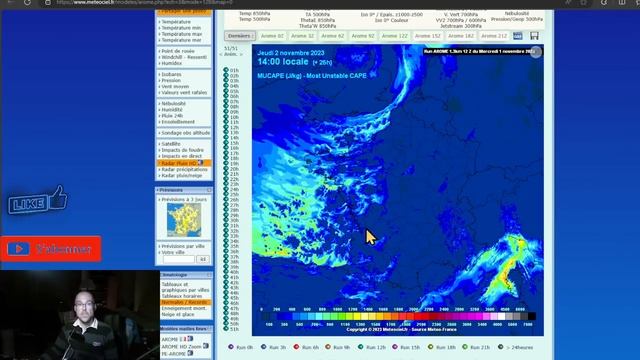Collapse the Modèles mailles fines panel header
The height and width of the screenshot is (360, 640).
186,329
